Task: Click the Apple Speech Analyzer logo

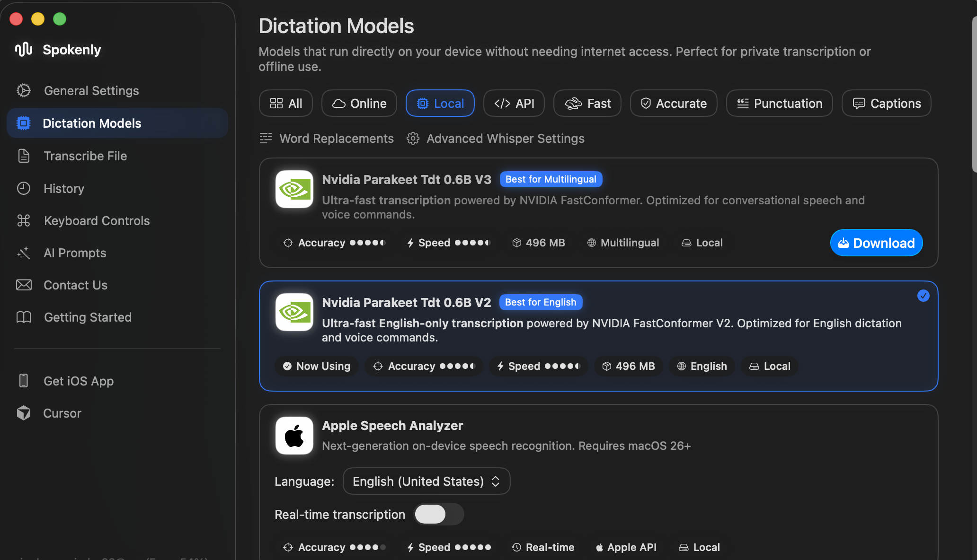Action: tap(294, 436)
